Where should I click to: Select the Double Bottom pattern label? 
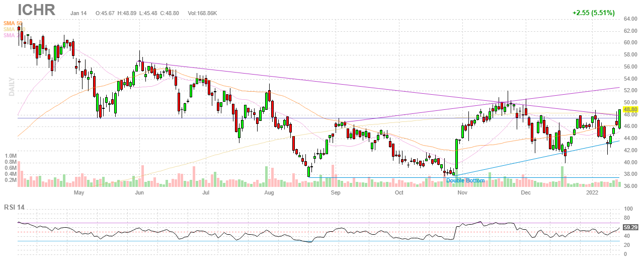click(465, 180)
